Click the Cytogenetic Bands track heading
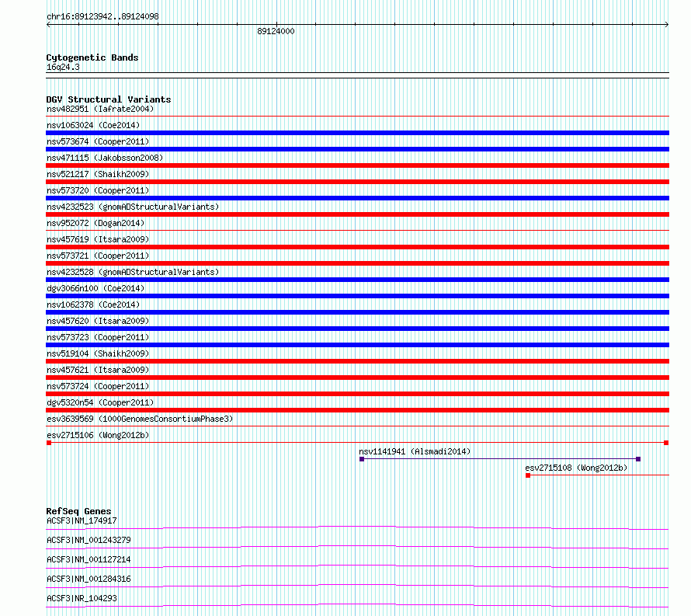This screenshot has height=616, width=691. pyautogui.click(x=92, y=57)
